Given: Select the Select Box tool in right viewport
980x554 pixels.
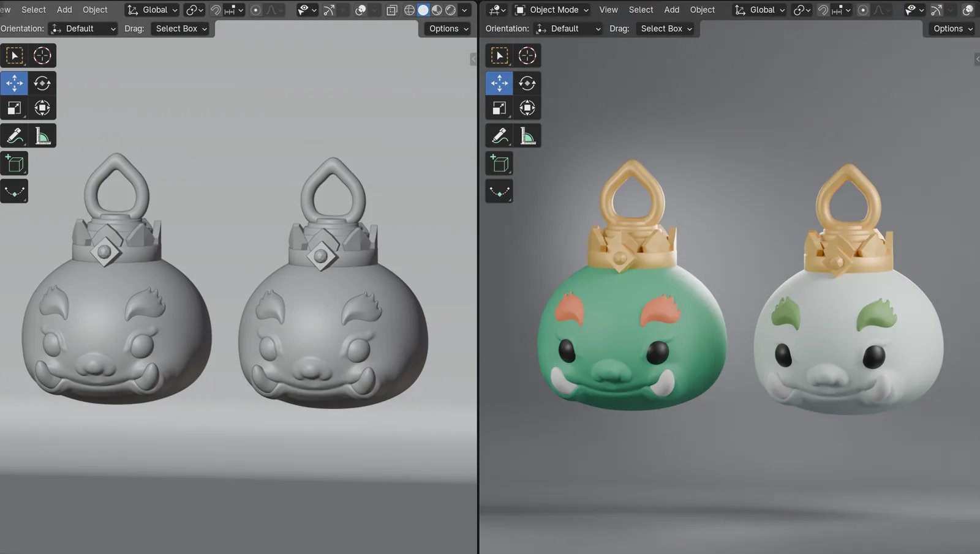Looking at the screenshot, I should pos(499,56).
